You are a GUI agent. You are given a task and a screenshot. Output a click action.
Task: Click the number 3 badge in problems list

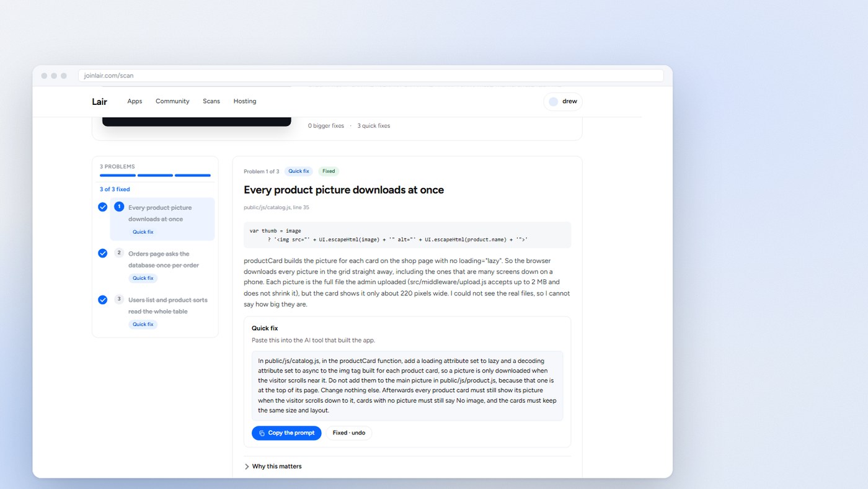coord(119,299)
